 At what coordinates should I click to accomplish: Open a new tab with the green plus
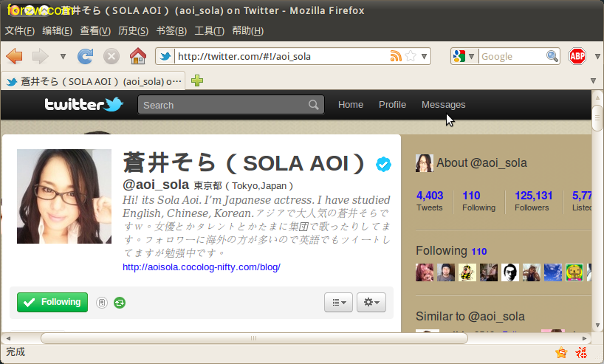pyautogui.click(x=197, y=80)
